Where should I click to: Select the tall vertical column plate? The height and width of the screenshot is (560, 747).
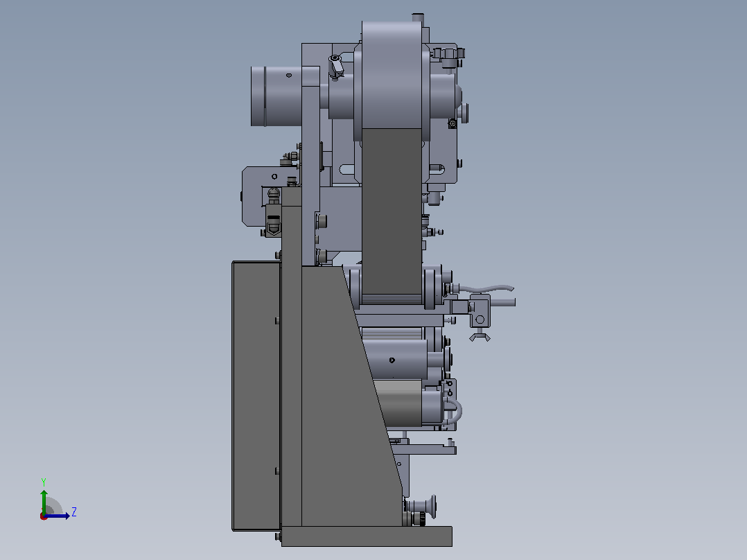tap(291, 358)
